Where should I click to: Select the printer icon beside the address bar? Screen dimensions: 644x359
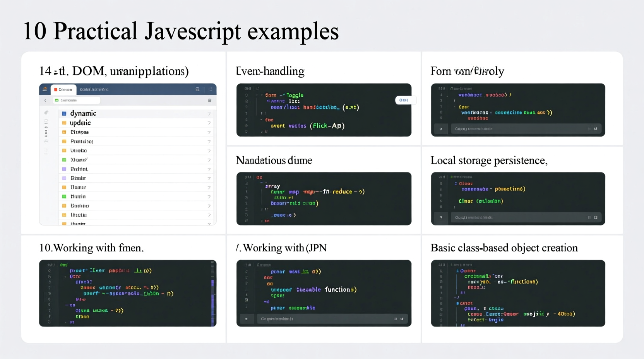pyautogui.click(x=210, y=100)
